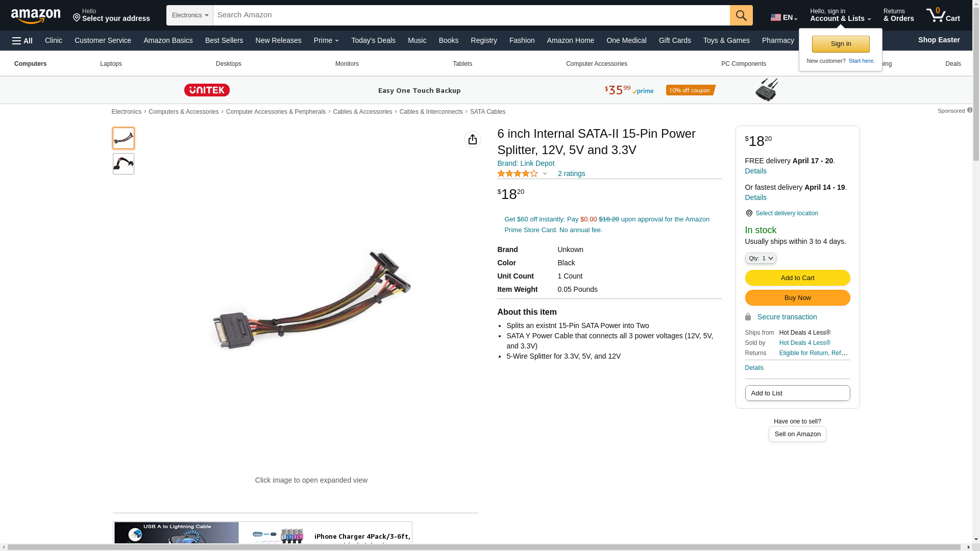Expand the EN language selector
Image resolution: width=980 pixels, height=551 pixels.
tap(784, 17)
